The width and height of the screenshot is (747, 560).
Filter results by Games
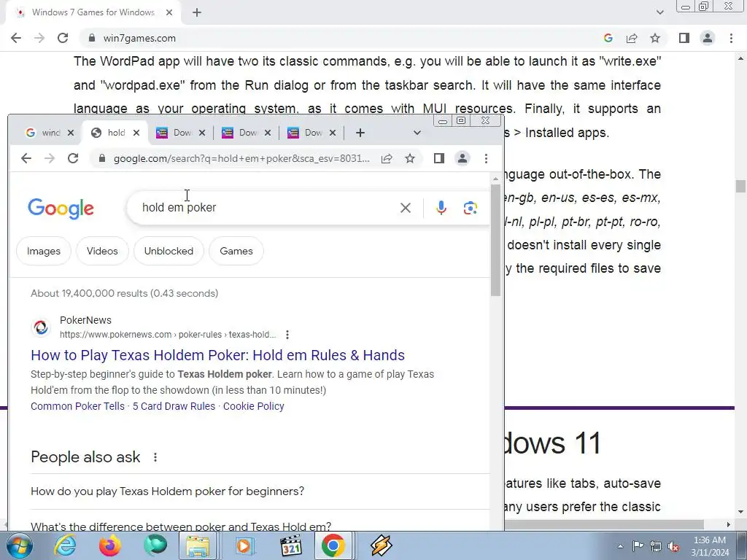pyautogui.click(x=236, y=251)
